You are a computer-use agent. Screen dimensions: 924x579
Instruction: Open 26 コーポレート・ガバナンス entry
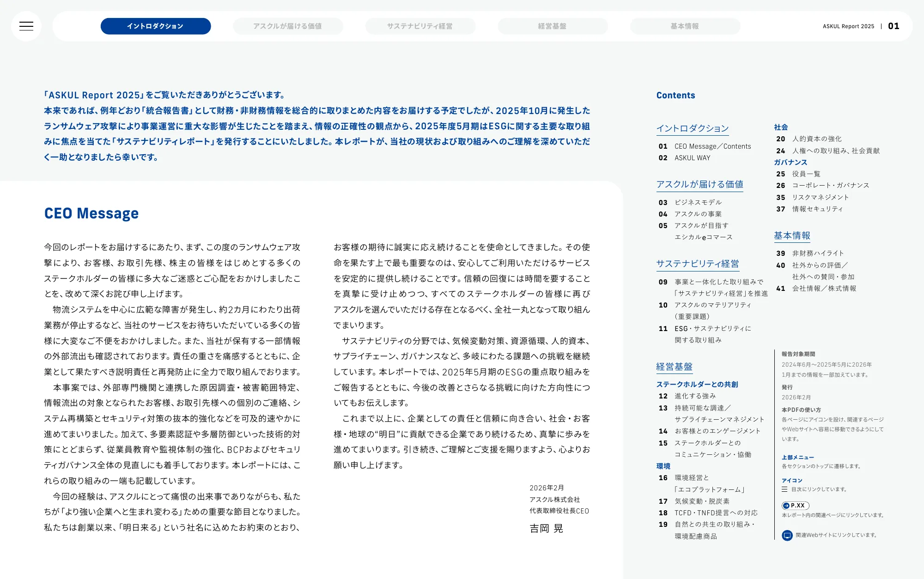823,186
